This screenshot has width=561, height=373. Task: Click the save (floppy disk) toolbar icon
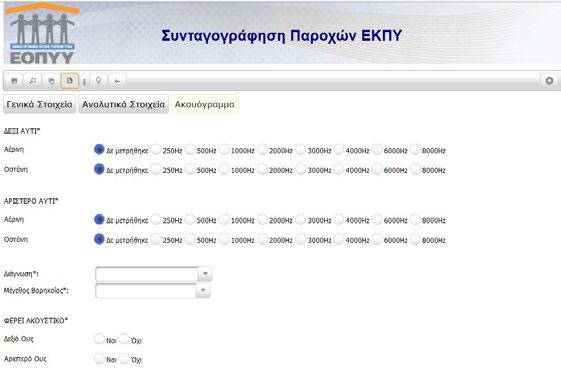pyautogui.click(x=14, y=81)
